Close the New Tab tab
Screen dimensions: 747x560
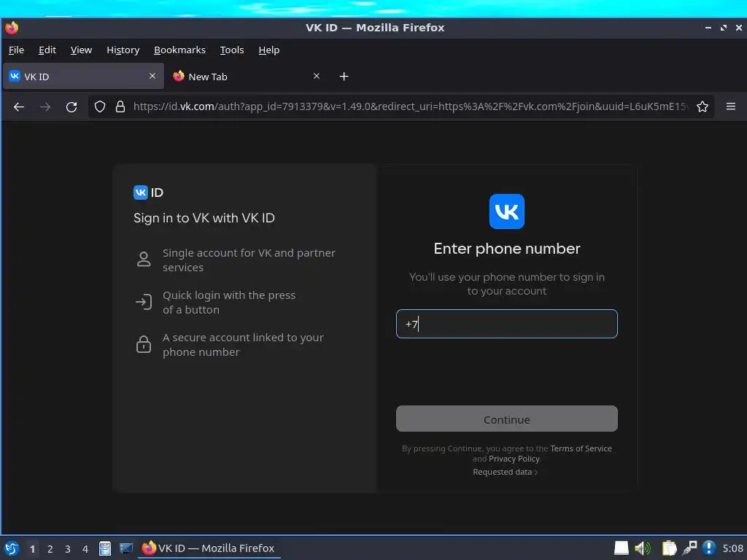(x=317, y=76)
